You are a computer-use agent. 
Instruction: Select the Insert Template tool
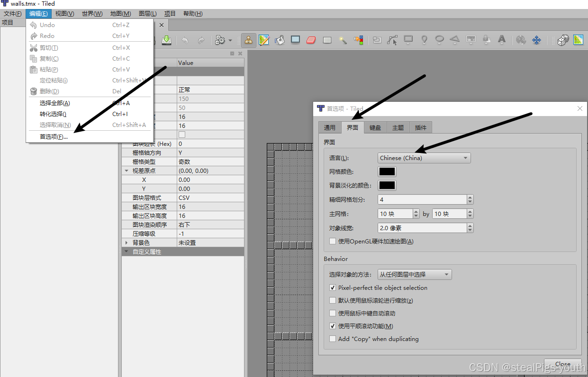tap(486, 40)
